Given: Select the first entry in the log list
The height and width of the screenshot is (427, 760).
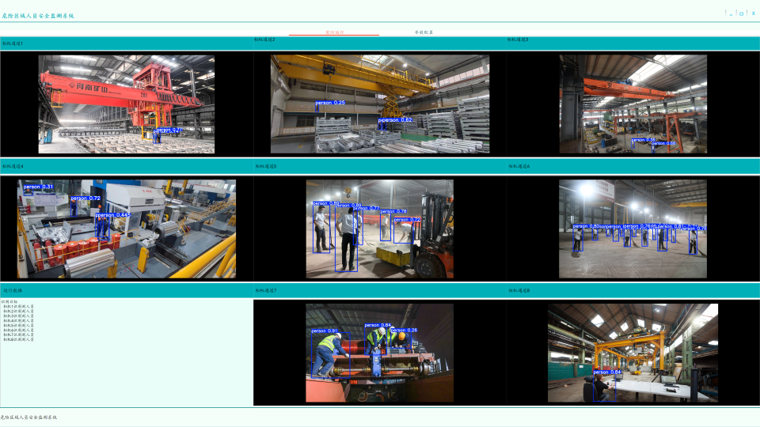Looking at the screenshot, I should 18,307.
